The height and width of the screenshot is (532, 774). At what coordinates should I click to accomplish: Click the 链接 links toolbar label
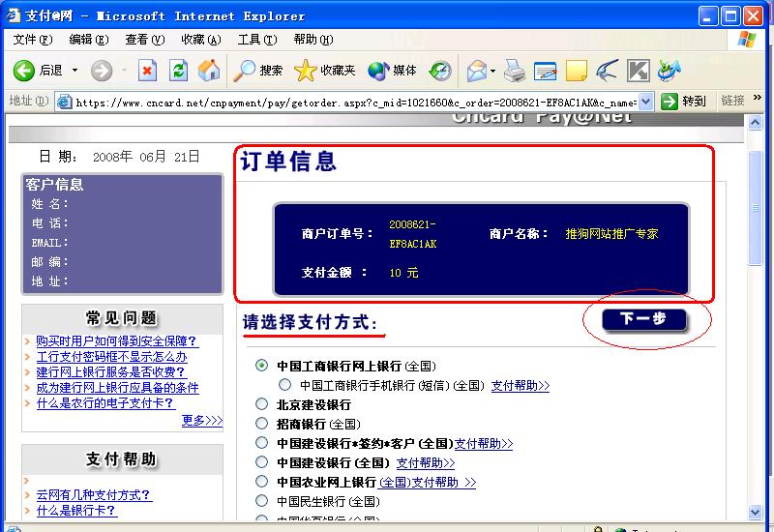coord(732,101)
